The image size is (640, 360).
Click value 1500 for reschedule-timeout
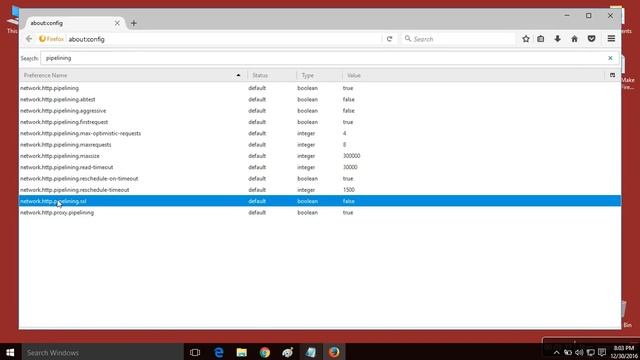(349, 190)
